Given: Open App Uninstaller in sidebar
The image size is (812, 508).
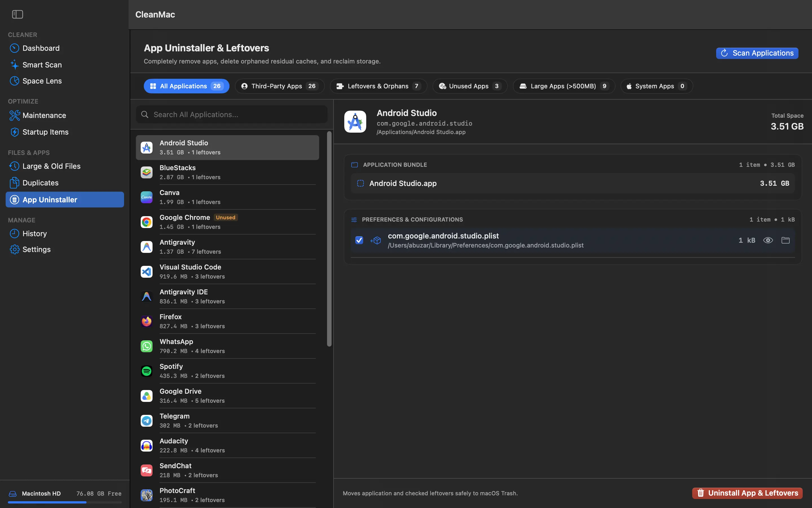Looking at the screenshot, I should [x=65, y=200].
